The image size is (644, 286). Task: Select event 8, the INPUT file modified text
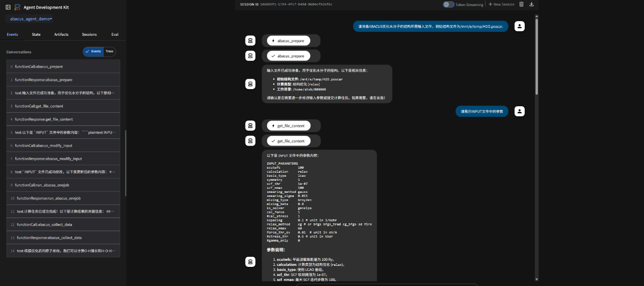tap(63, 172)
